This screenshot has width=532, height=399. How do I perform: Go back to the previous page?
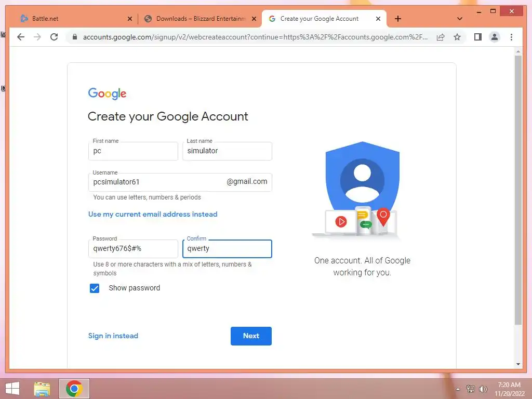point(21,37)
